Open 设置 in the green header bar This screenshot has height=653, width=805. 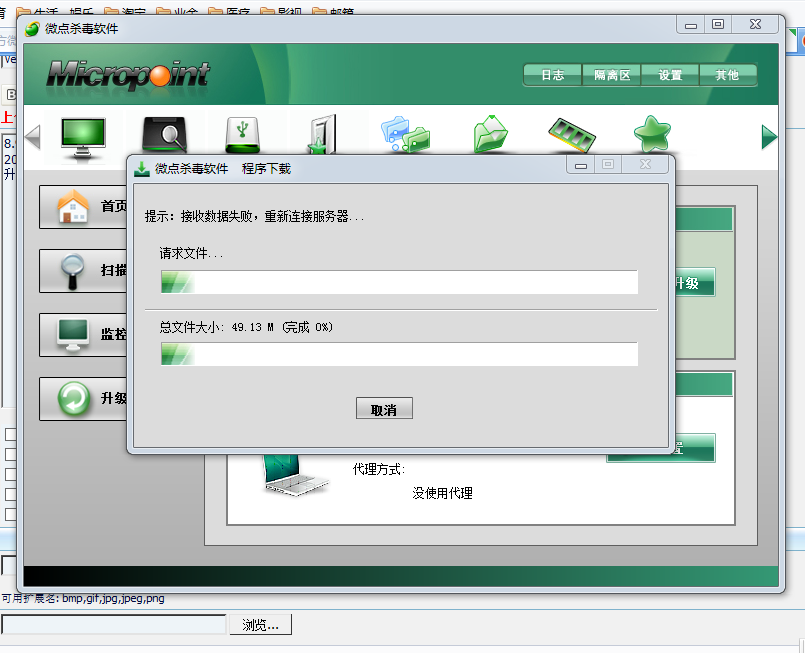[670, 75]
